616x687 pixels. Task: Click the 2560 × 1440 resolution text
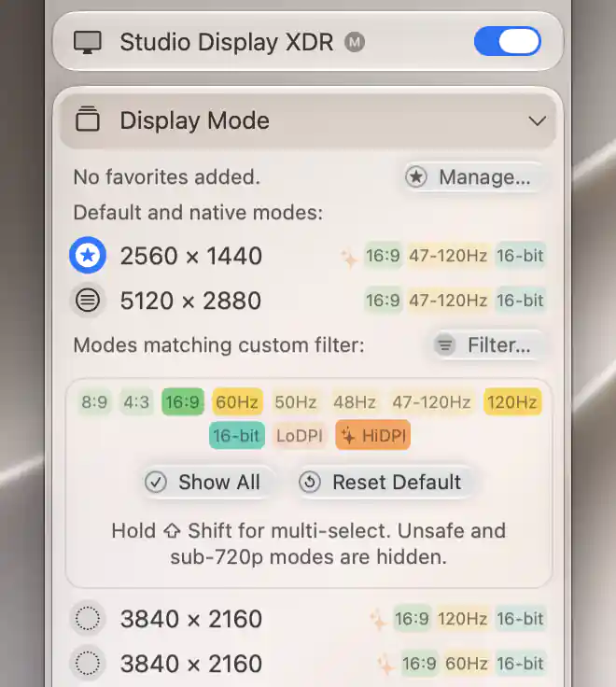pyautogui.click(x=191, y=256)
